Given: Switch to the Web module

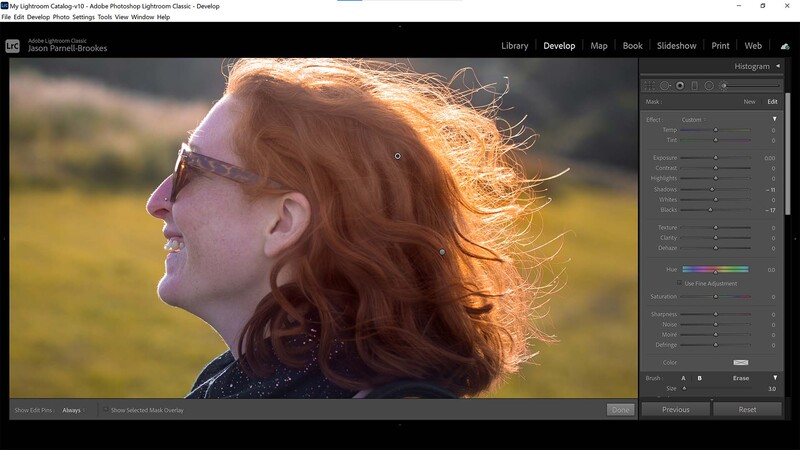Looking at the screenshot, I should tap(753, 45).
